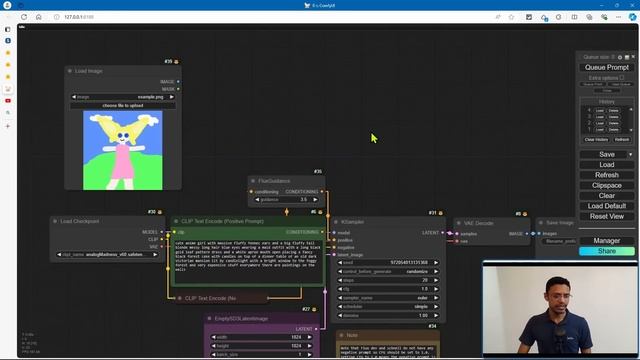
Task: Select next image with right arrow in Load Image
Action: 171,97
